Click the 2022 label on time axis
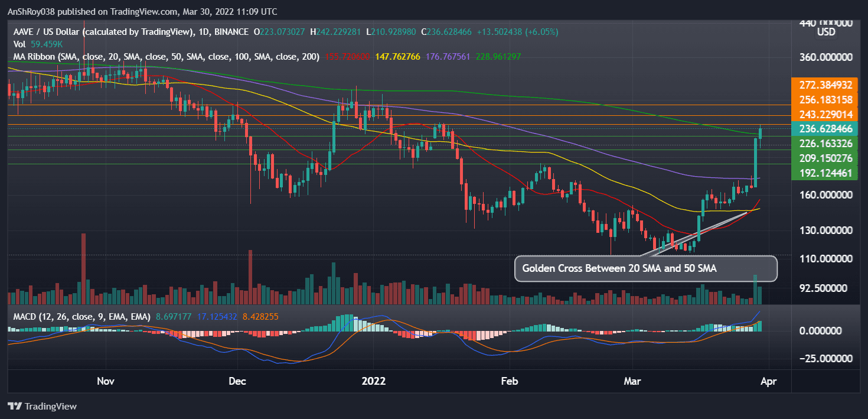The height and width of the screenshot is (419, 868). [374, 381]
